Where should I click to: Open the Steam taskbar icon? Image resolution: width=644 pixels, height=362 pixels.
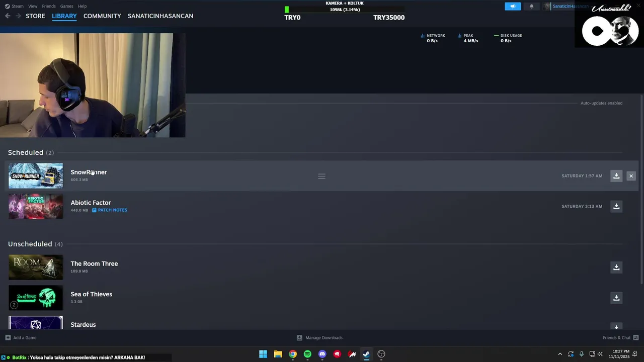click(366, 354)
